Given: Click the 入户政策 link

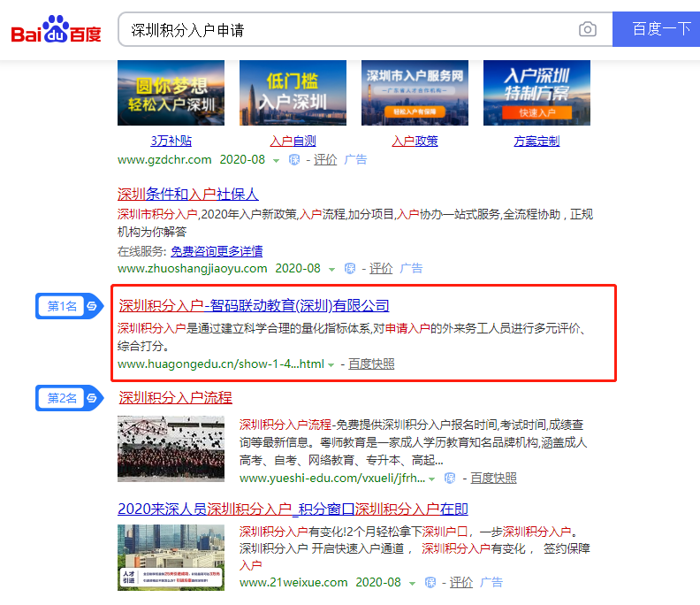Looking at the screenshot, I should tap(415, 142).
